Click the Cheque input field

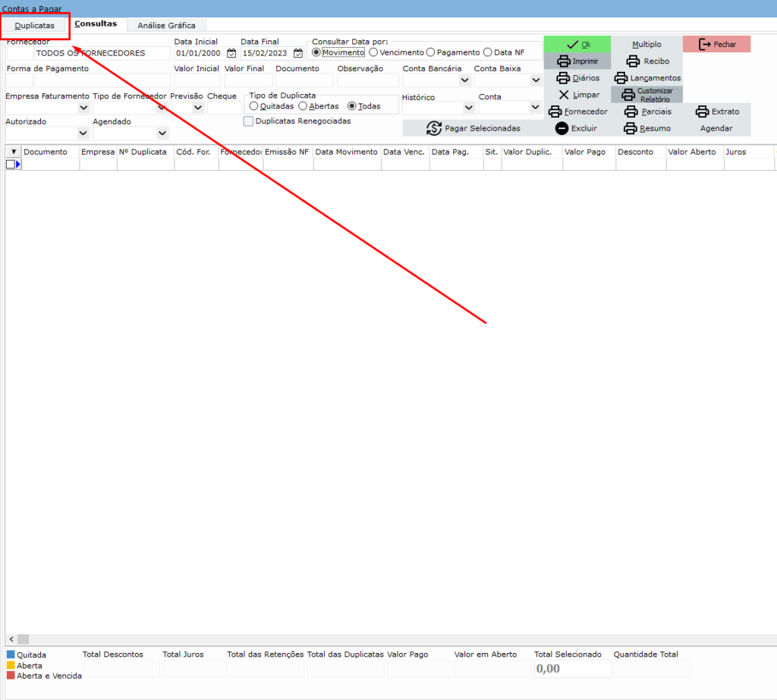225,108
